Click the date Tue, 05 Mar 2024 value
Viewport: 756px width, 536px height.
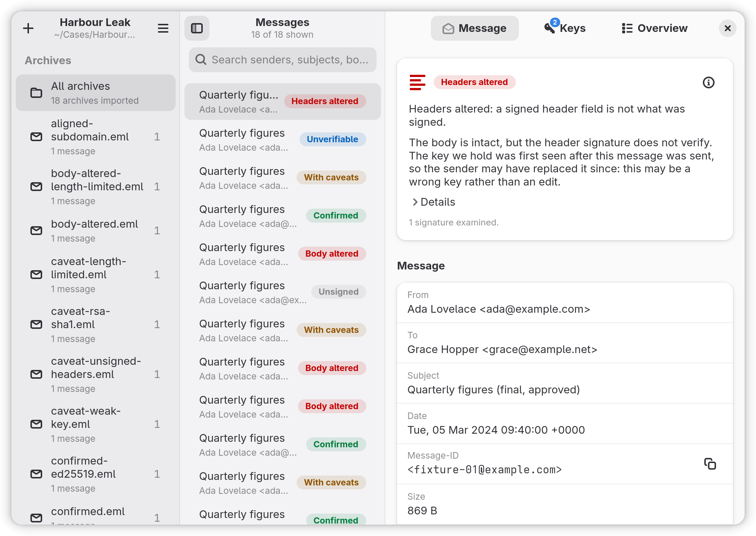[x=496, y=430]
